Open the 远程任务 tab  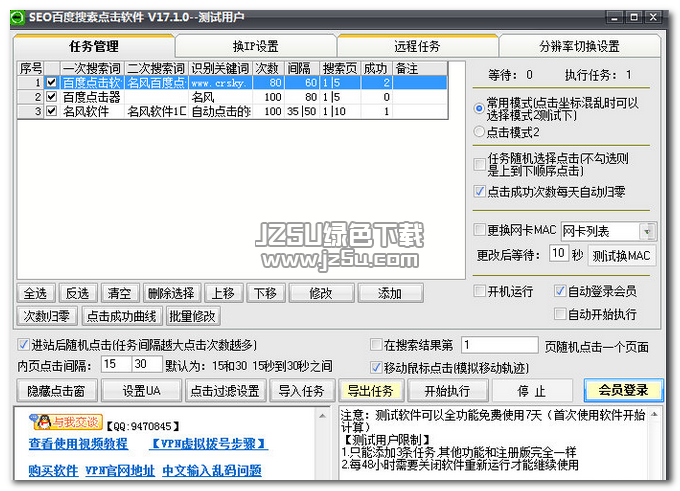[x=417, y=46]
